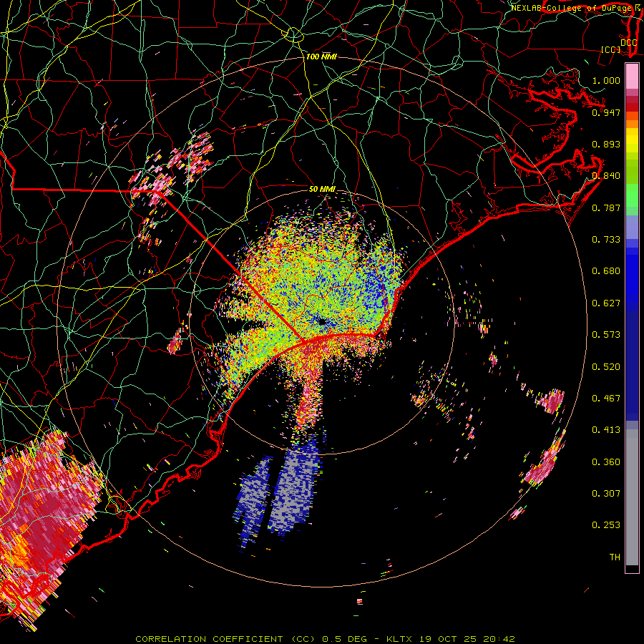This screenshot has width=644, height=644.
Task: Click the 0.627 scale value
Action: (606, 303)
